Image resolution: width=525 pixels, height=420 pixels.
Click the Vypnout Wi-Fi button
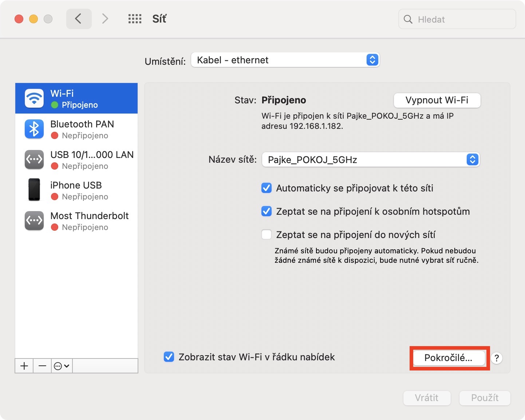pyautogui.click(x=437, y=100)
